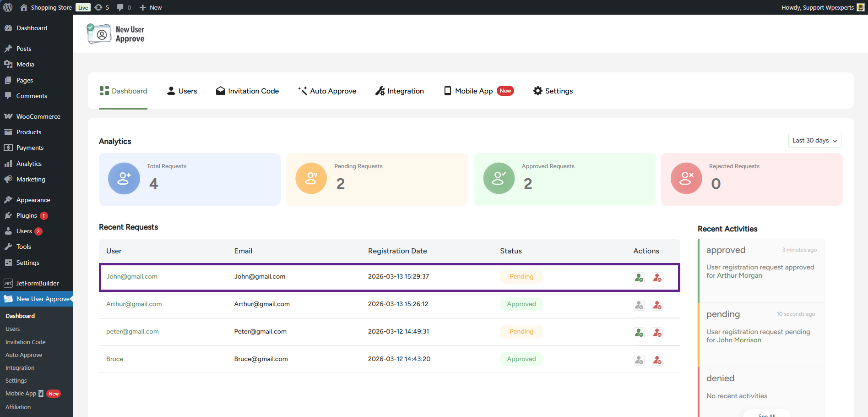The image size is (868, 417).
Task: Open Plugins in the admin sidebar
Action: pos(27,215)
